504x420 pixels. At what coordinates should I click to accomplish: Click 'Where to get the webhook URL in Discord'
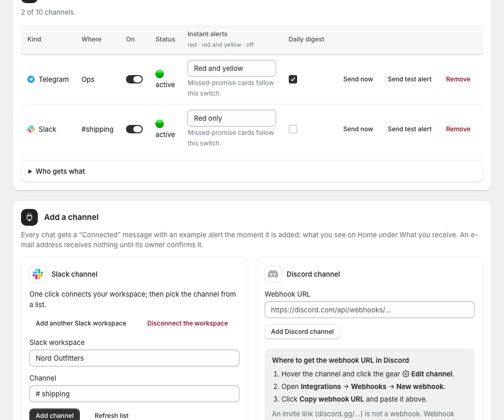[340, 360]
